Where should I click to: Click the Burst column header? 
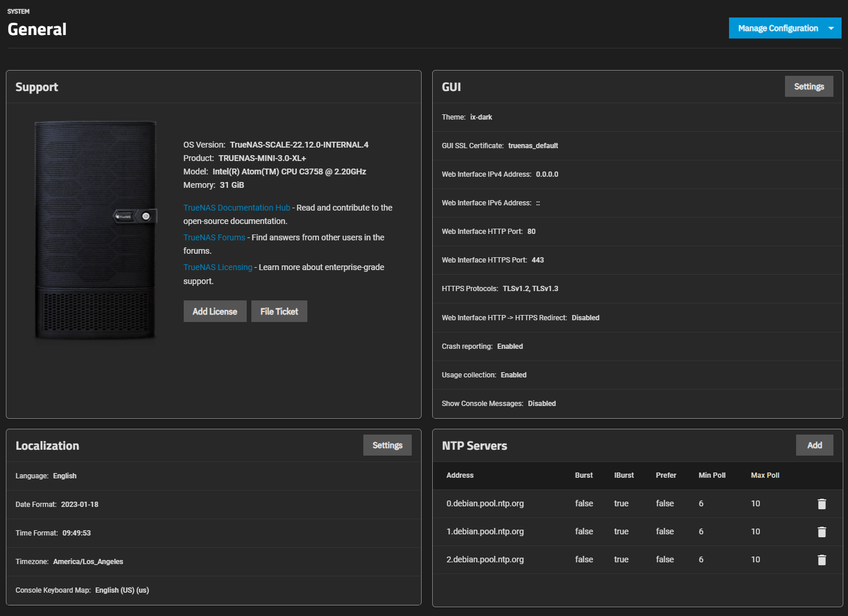click(x=584, y=475)
